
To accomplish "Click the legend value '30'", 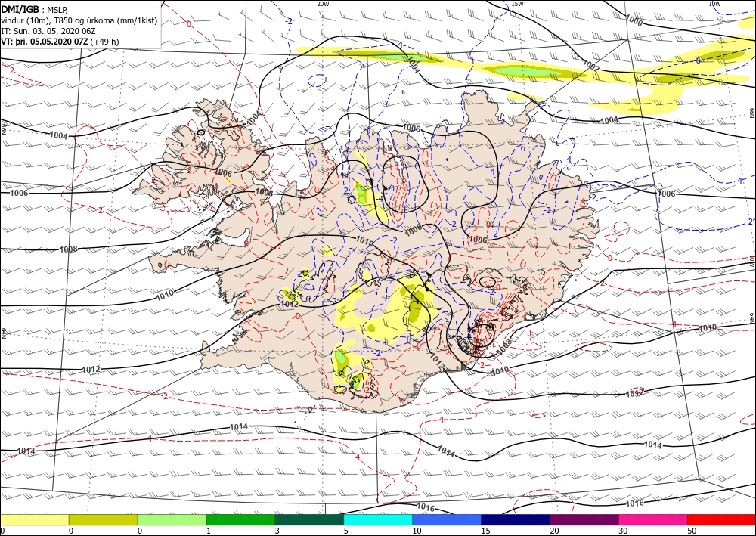I will pos(623,531).
